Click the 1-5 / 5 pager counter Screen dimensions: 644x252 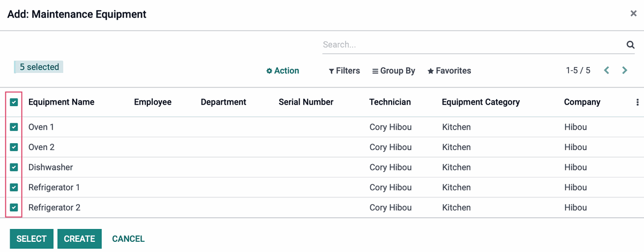pyautogui.click(x=578, y=70)
